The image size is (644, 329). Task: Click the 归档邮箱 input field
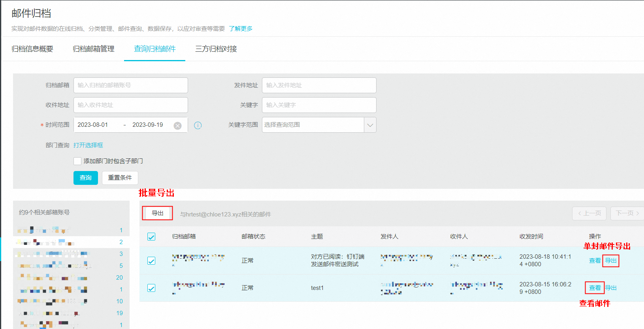(x=130, y=85)
